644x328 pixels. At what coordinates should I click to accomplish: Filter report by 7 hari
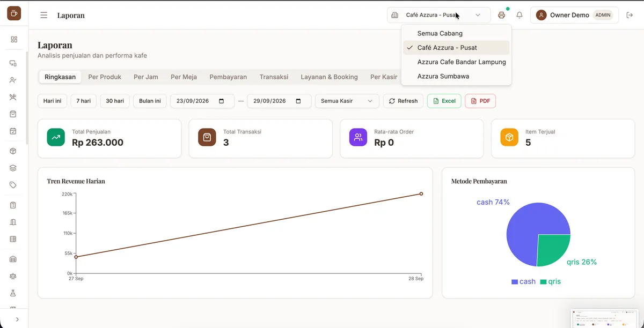coord(83,101)
